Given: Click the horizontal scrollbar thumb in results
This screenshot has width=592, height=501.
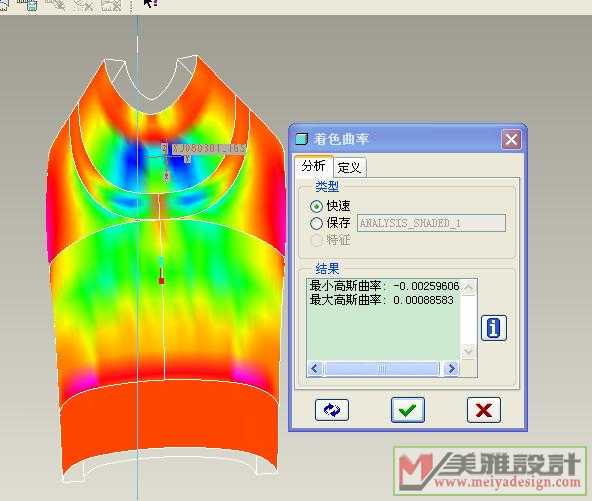Looking at the screenshot, I should [382, 368].
